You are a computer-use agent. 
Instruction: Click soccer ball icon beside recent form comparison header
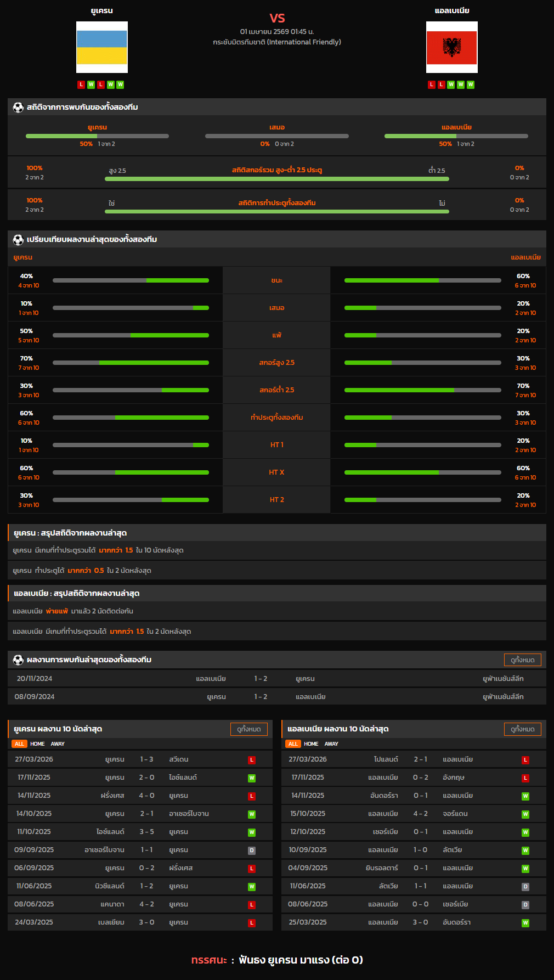[x=18, y=239]
